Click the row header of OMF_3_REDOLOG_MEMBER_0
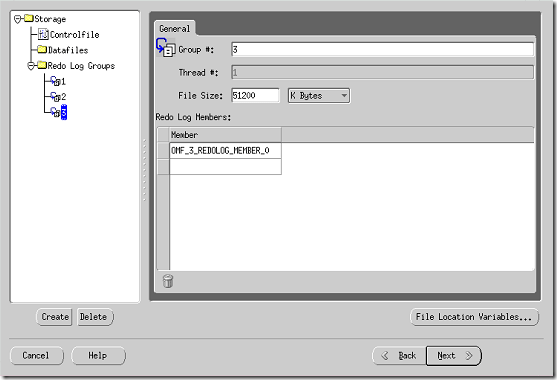Viewport: 557px width, 380px height. click(163, 151)
